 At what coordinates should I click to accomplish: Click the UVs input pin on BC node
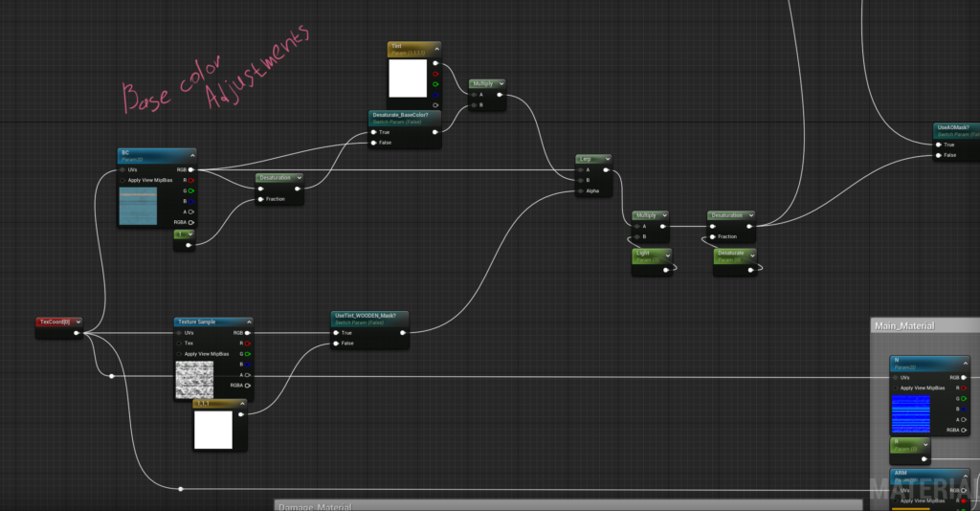(122, 170)
